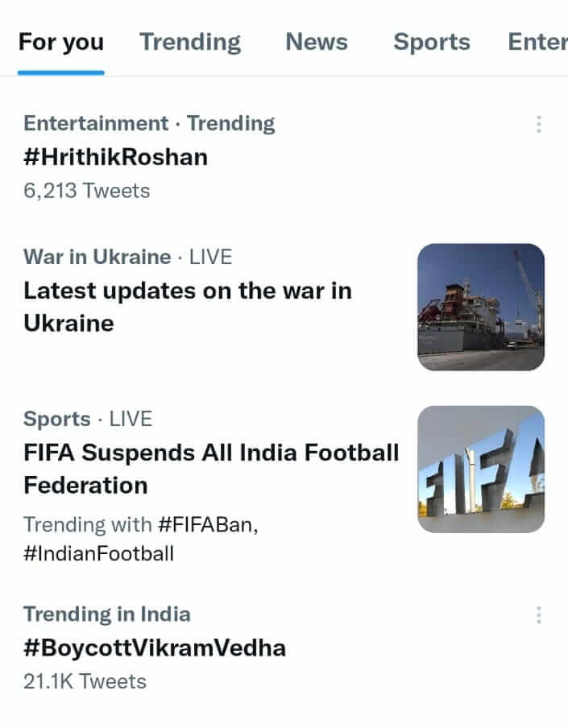
Task: Click the Entertainment · Trending category label
Action: click(149, 123)
